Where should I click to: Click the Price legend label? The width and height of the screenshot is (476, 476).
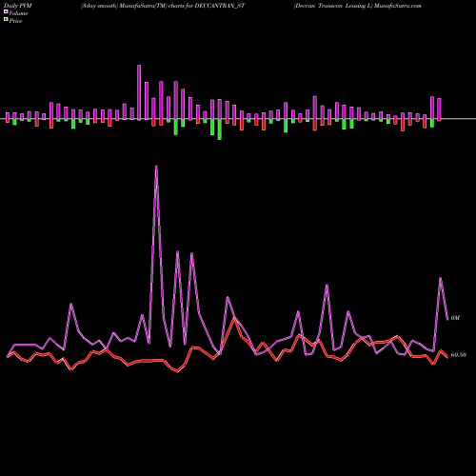[x=15, y=21]
